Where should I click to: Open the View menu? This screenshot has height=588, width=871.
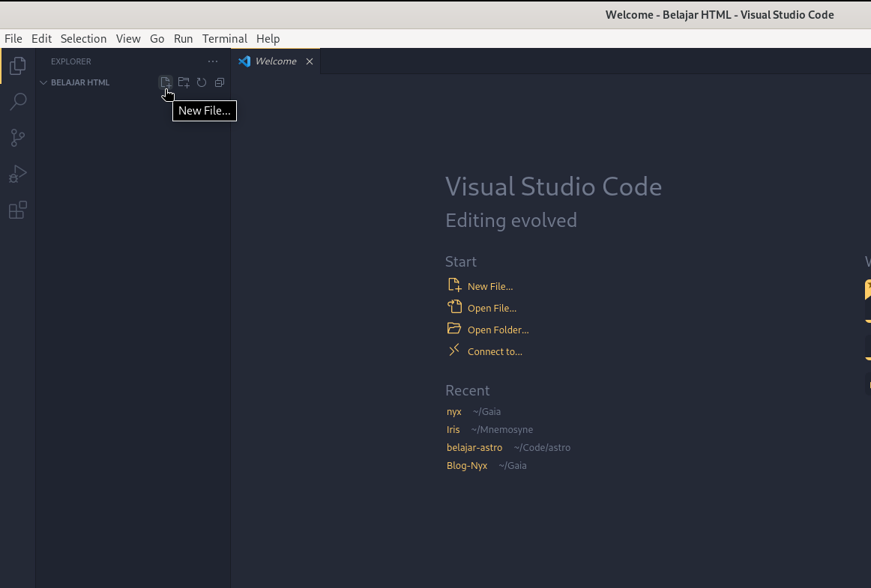[x=128, y=39]
